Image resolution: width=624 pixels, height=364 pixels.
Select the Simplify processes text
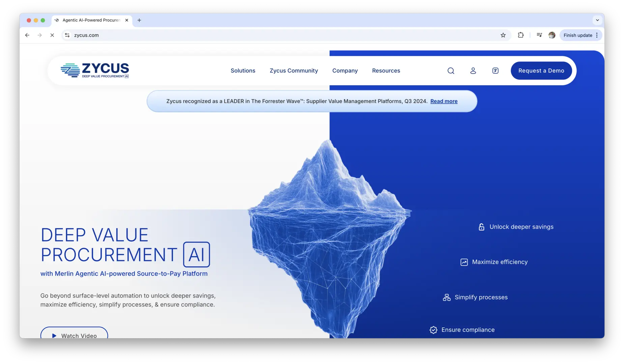(481, 298)
